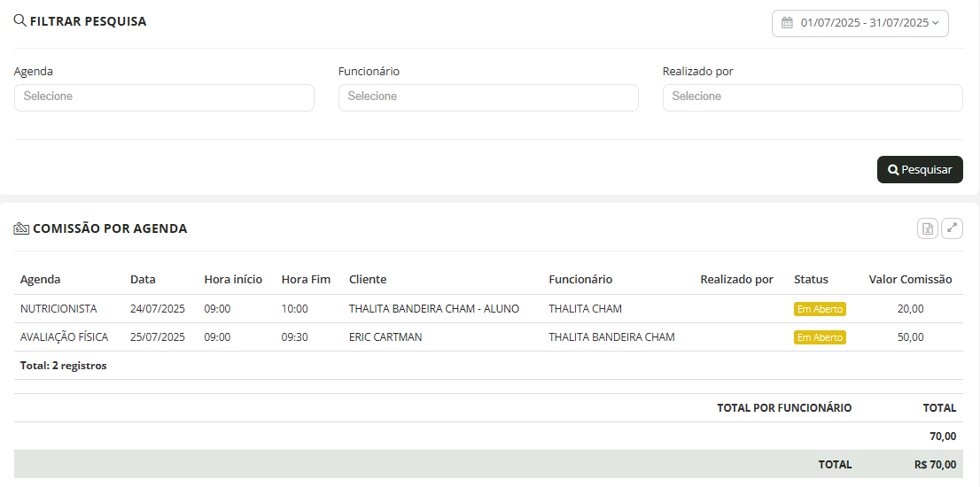The height and width of the screenshot is (487, 980).
Task: Sort by the Hora início column header
Action: [233, 279]
